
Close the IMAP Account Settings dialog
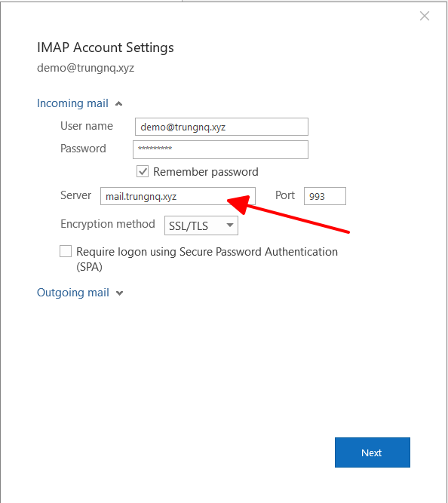tap(425, 16)
